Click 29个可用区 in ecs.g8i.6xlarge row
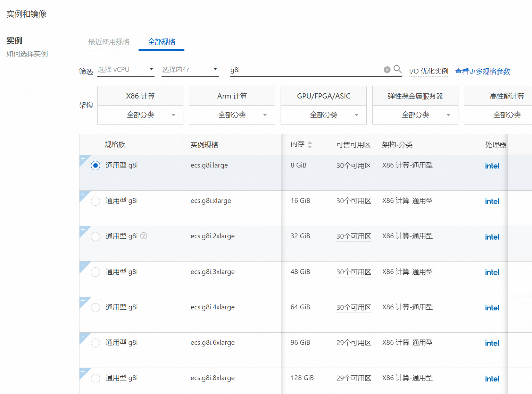The image size is (532, 394). [354, 343]
